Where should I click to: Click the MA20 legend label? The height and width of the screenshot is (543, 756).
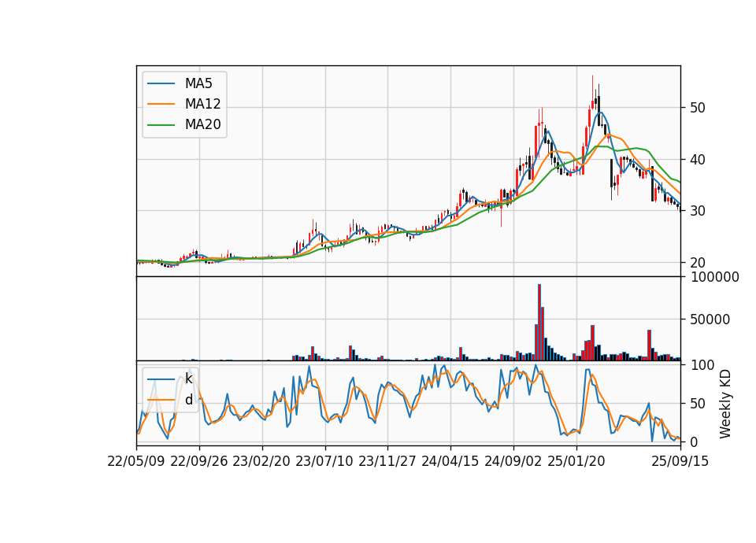[x=202, y=124]
